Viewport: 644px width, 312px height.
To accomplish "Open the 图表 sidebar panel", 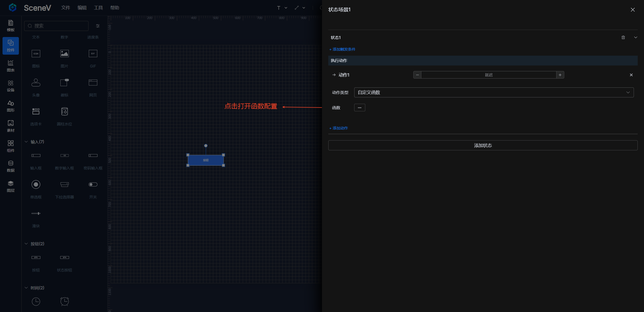I will click(x=11, y=66).
